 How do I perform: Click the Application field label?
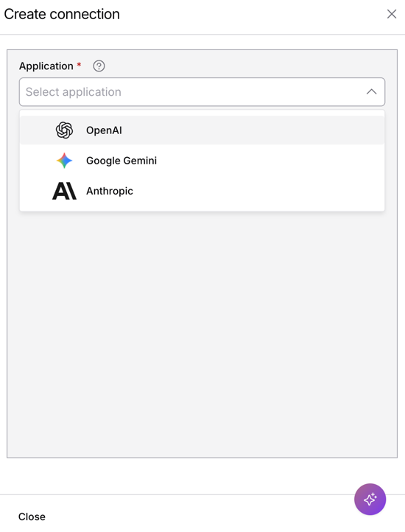(x=46, y=66)
